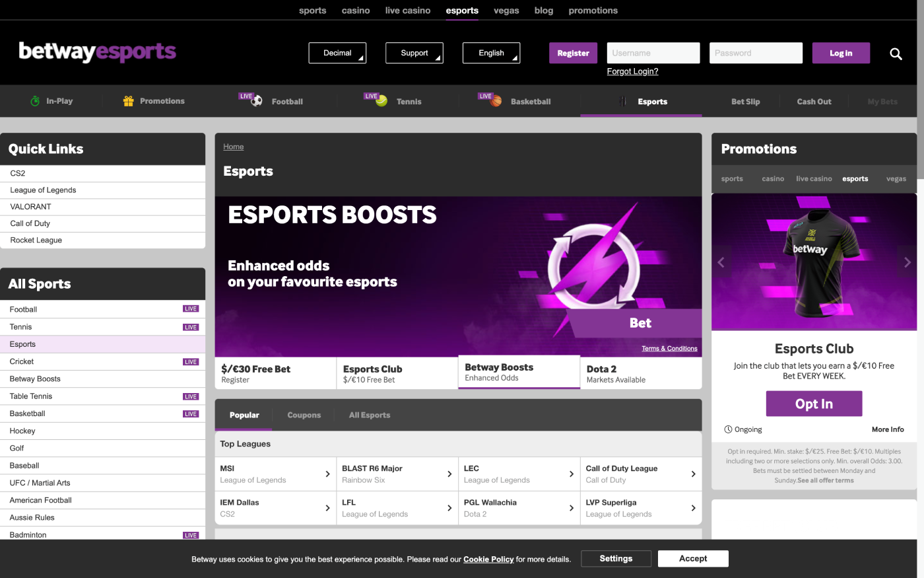Click the Esports nav icon

623,101
